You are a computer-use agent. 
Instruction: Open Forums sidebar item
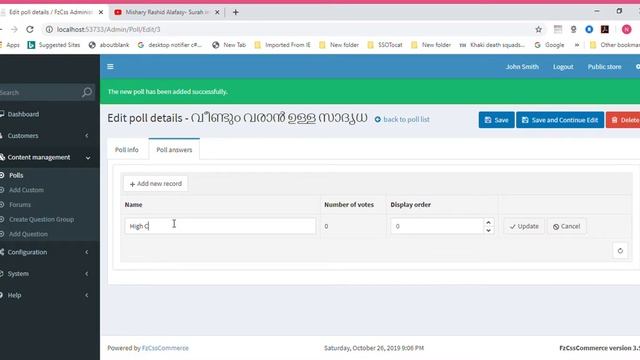(20, 204)
